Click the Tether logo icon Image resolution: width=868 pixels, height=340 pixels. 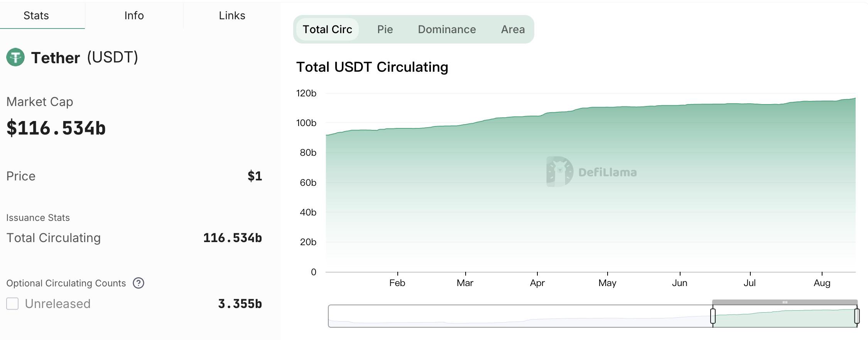[15, 57]
